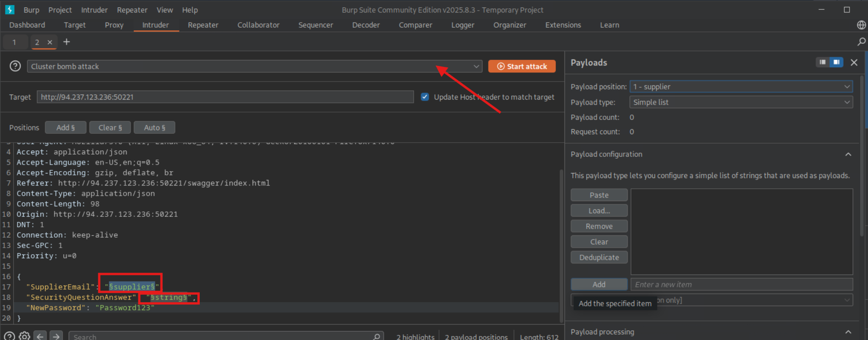Viewport: 868px width, 340px height.
Task: Switch Payloads panel to the left layout toggle
Action: (x=822, y=62)
